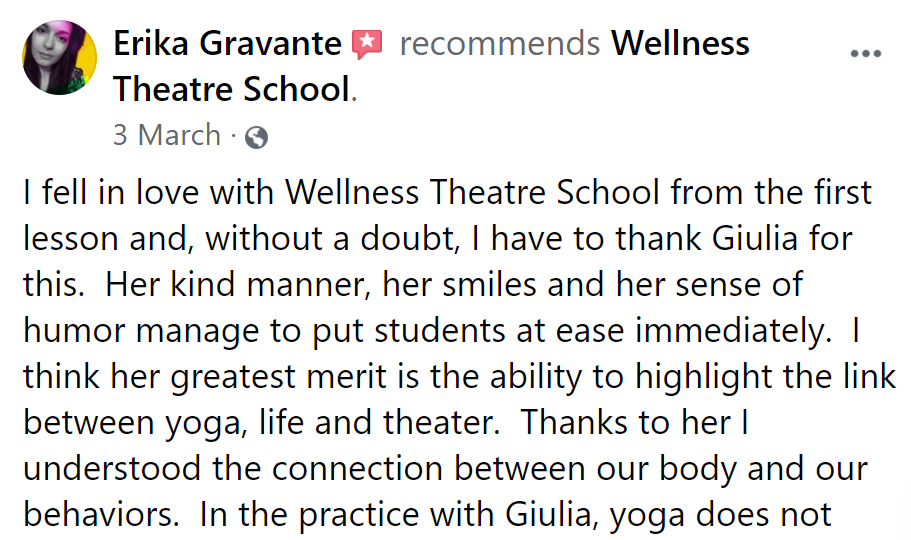The width and height of the screenshot is (911, 540).
Task: Open Erika Gravante's profile picture
Action: pos(59,58)
